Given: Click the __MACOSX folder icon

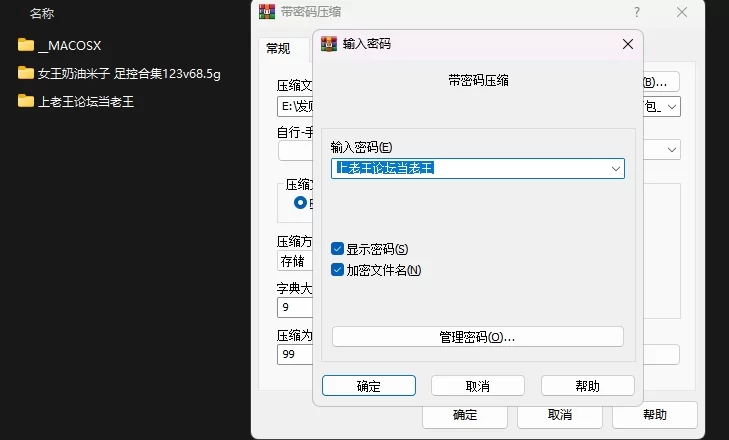Looking at the screenshot, I should (x=26, y=45).
